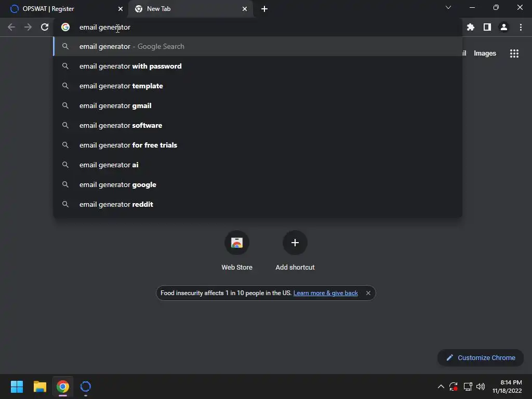Image resolution: width=532 pixels, height=399 pixels.
Task: Choose 'email generator with password' suggestion
Action: [258, 66]
